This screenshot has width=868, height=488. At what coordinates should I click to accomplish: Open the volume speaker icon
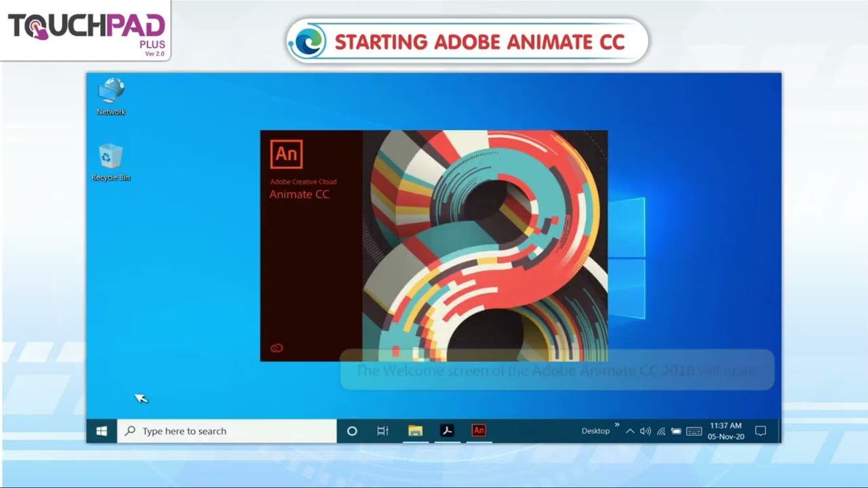click(645, 431)
